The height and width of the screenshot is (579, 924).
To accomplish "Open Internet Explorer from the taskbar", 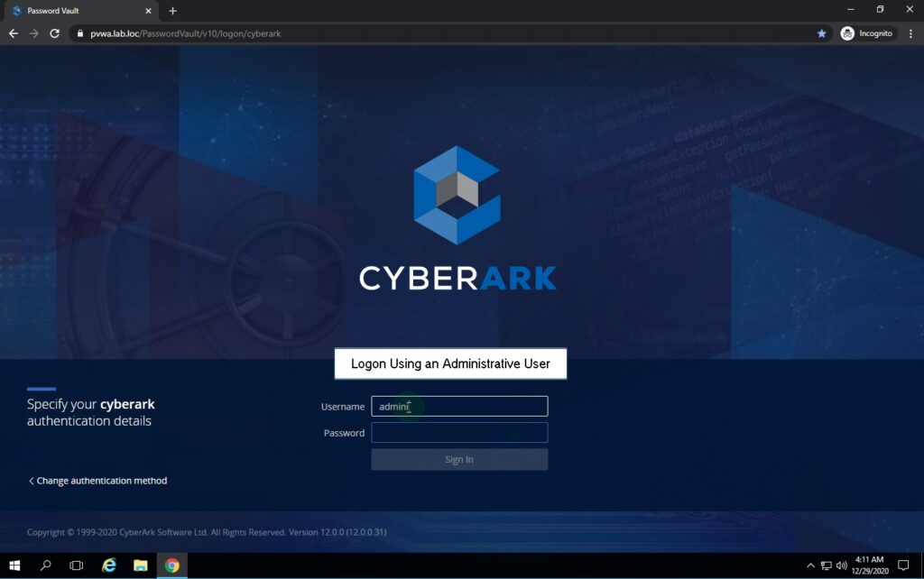I will (x=108, y=565).
